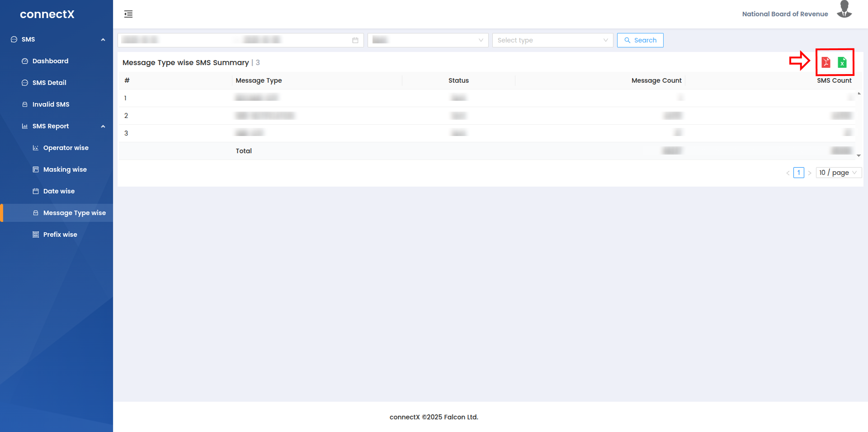Screen dimensions: 868x432
Task: Navigate to Operator wise report
Action: pos(66,148)
